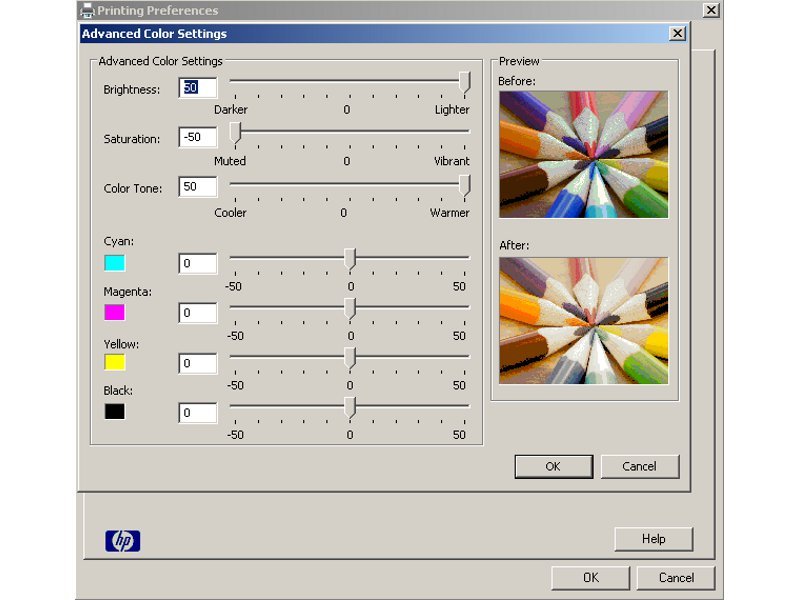Open Help in Printing Preferences window
The height and width of the screenshot is (600, 800).
pyautogui.click(x=654, y=539)
